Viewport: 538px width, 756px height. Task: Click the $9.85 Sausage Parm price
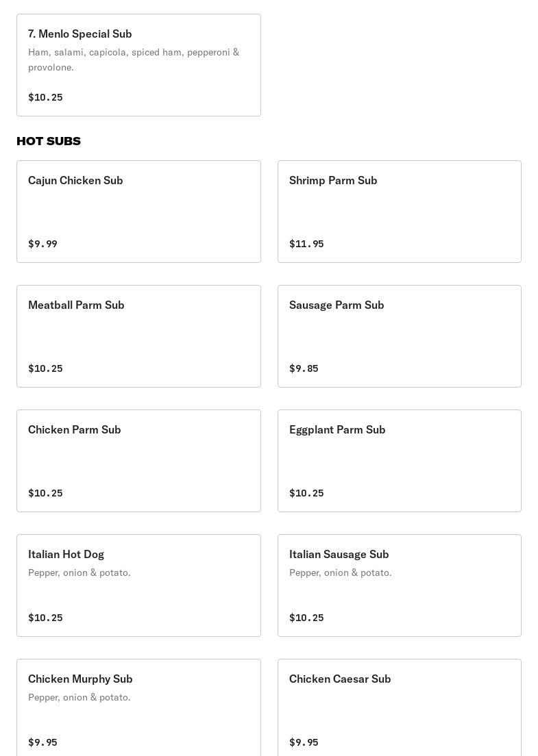(304, 368)
